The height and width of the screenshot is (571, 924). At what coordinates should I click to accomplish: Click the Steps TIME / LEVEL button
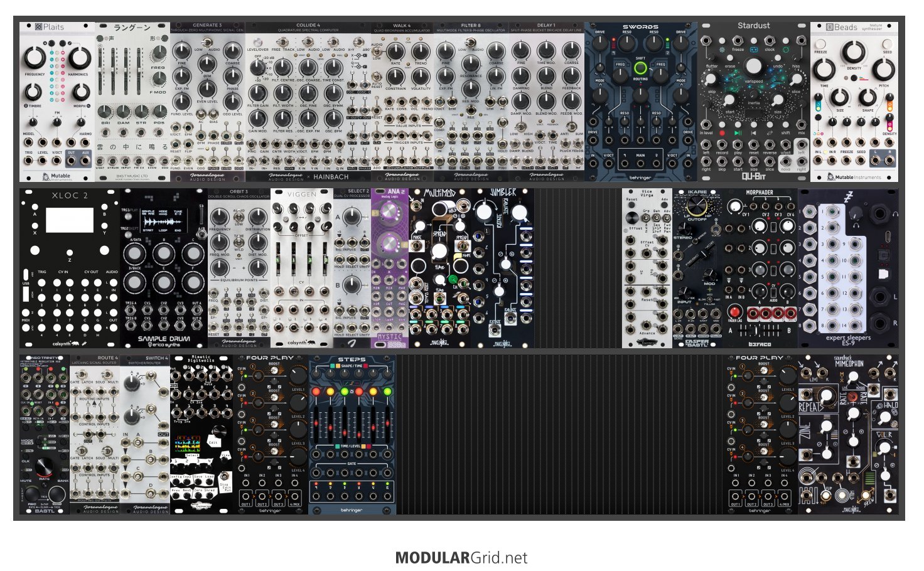click(352, 446)
